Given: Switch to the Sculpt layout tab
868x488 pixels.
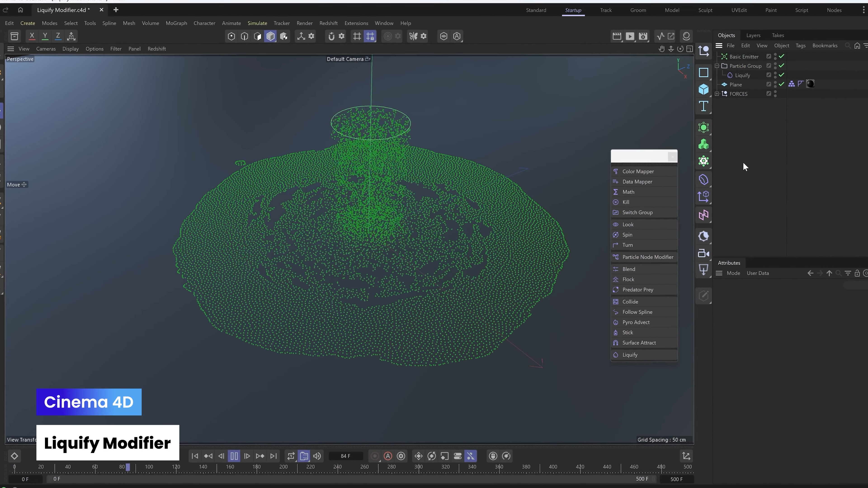Looking at the screenshot, I should pos(705,10).
